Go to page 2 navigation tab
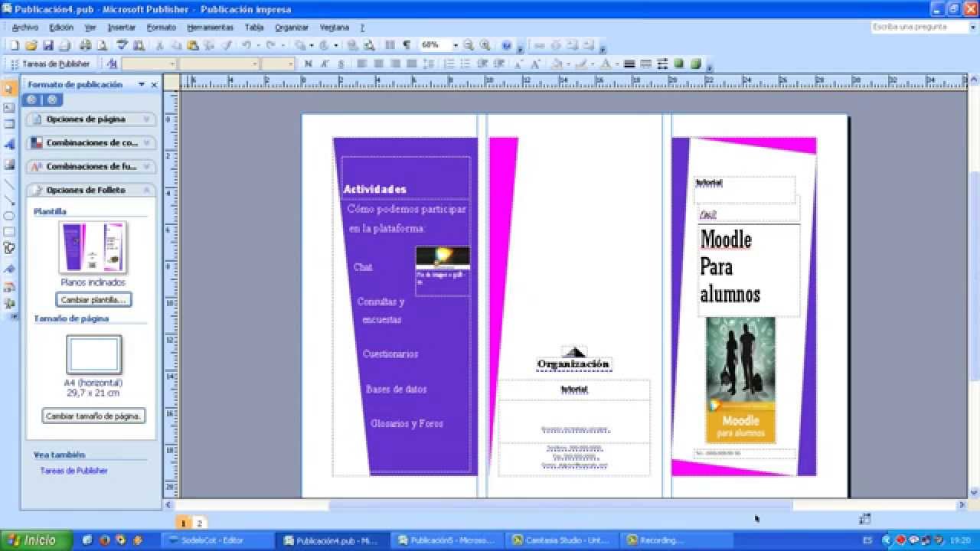 tap(199, 523)
